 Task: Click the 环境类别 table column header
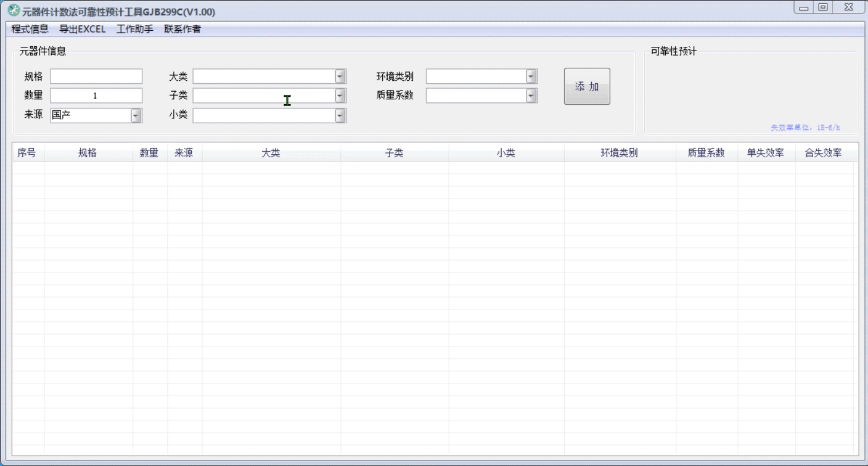click(619, 153)
